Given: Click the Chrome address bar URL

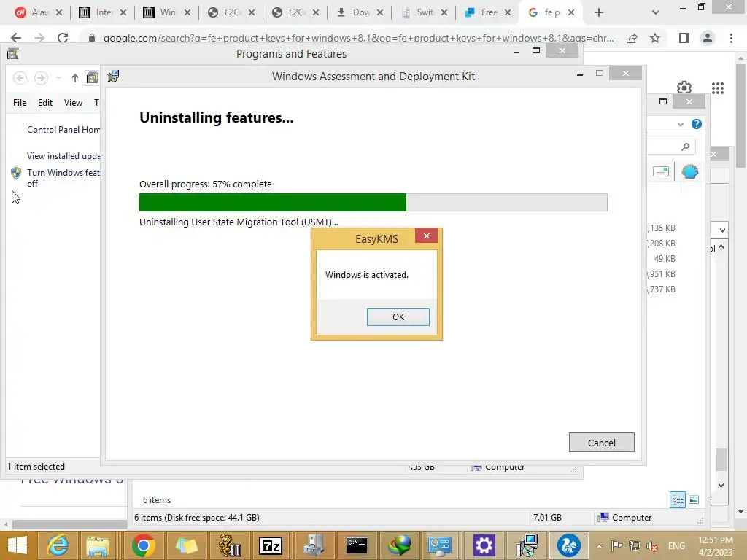Looking at the screenshot, I should [358, 38].
